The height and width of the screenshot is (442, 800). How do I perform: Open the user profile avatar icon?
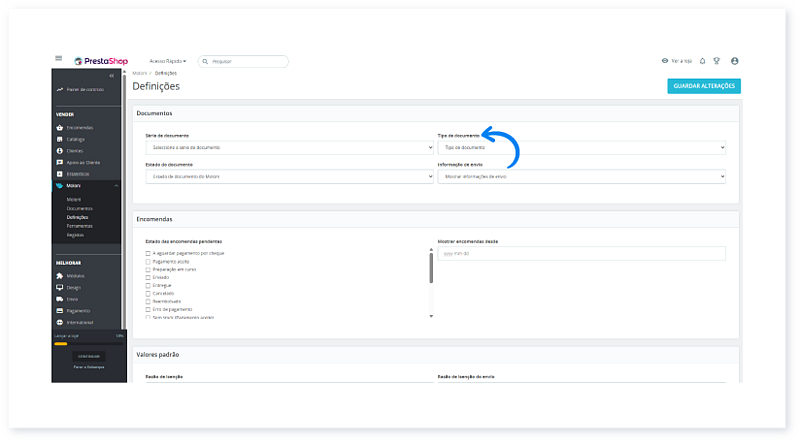pyautogui.click(x=735, y=61)
